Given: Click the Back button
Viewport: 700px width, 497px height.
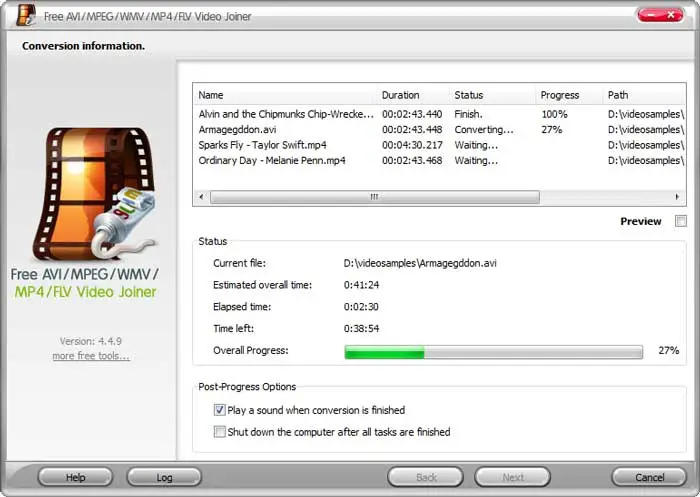Looking at the screenshot, I should pos(425,477).
